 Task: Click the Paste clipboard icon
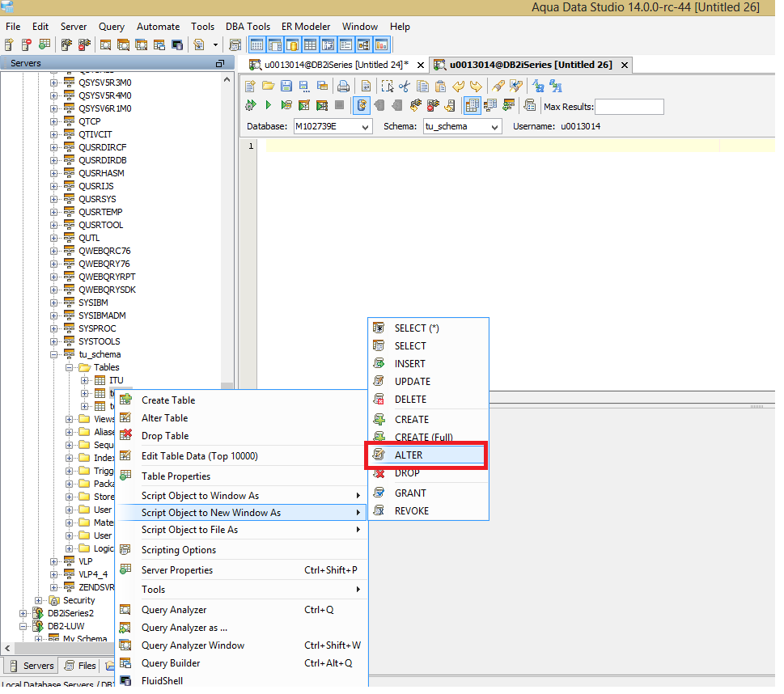click(x=440, y=86)
